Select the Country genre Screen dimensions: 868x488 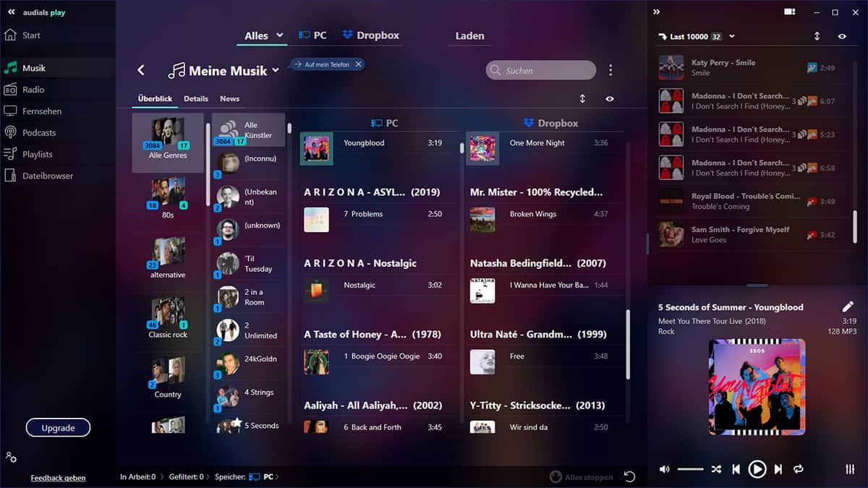168,378
